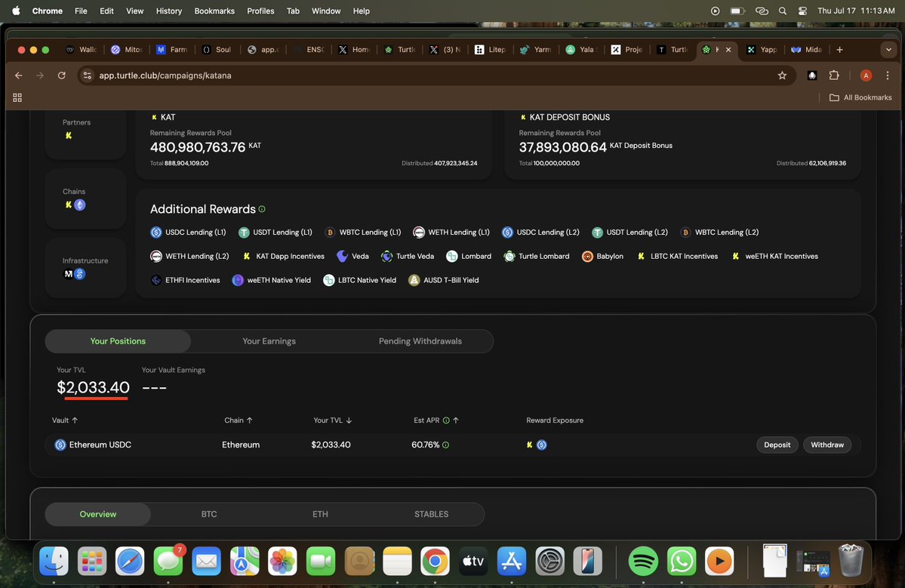Expand the Chrome tab search dropdown
Image resolution: width=905 pixels, height=588 pixels.
click(888, 50)
